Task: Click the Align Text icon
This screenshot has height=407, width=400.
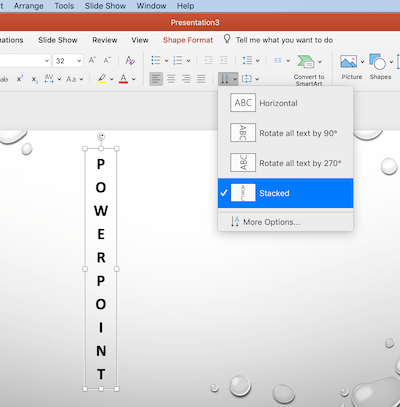Action: pos(247,79)
